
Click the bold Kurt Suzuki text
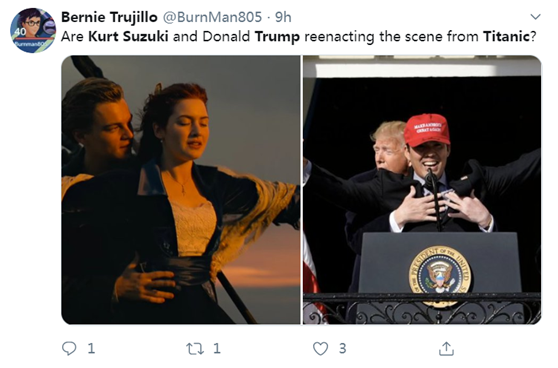click(x=128, y=36)
